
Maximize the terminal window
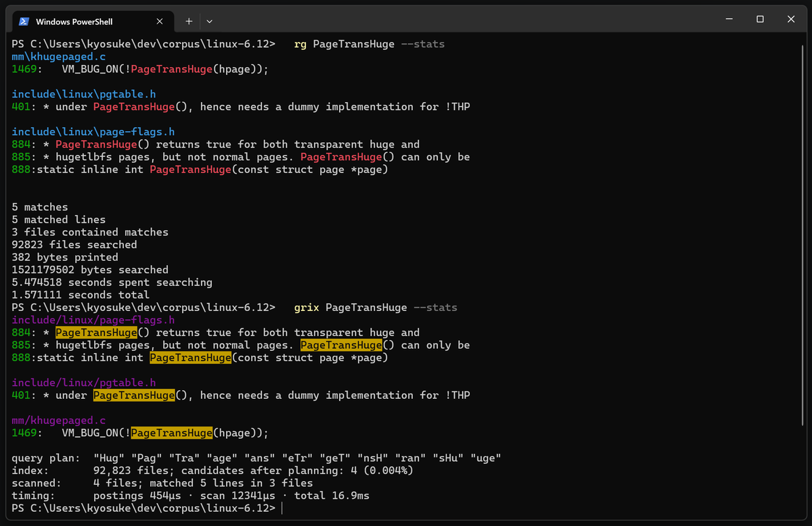(x=760, y=20)
